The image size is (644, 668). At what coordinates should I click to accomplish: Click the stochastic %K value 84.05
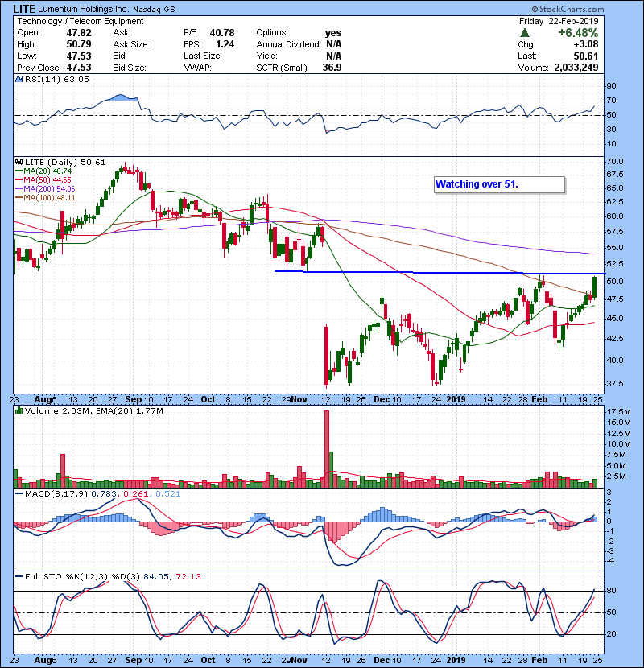pyautogui.click(x=156, y=576)
